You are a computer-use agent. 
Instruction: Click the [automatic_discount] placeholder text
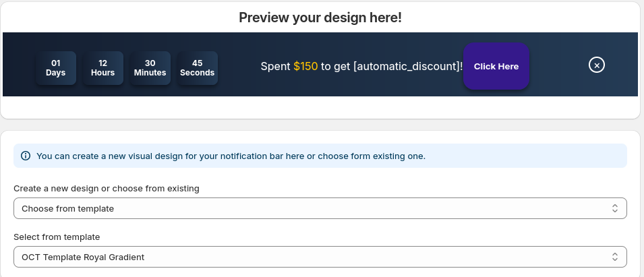407,67
